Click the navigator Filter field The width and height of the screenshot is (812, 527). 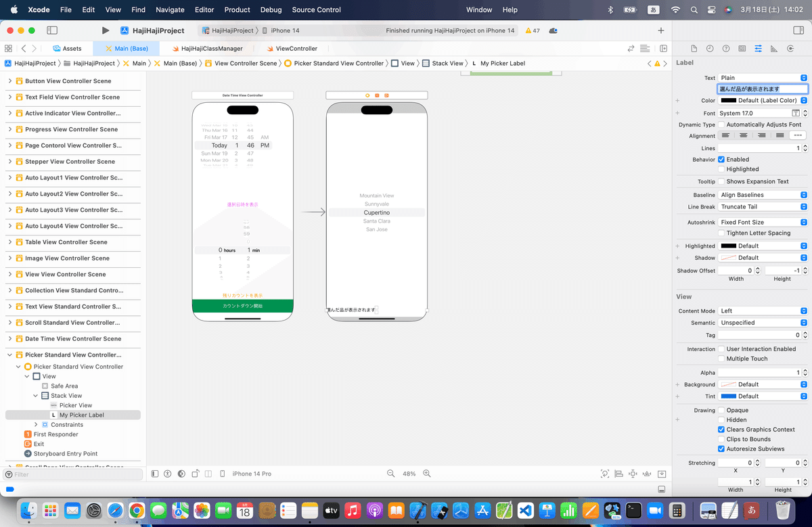tap(73, 474)
